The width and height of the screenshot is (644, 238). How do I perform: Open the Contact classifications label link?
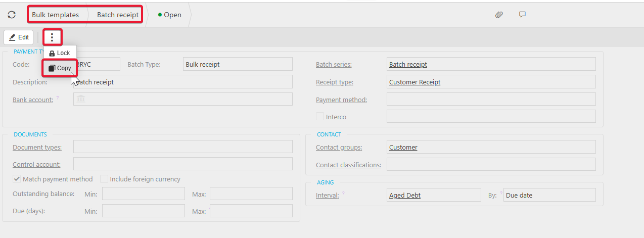tap(348, 165)
